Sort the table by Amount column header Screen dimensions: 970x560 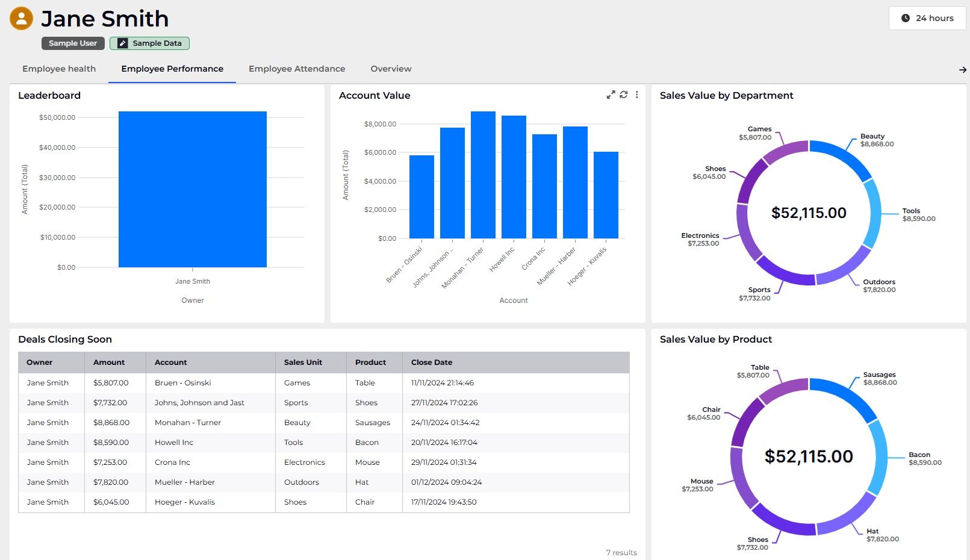pyautogui.click(x=115, y=362)
